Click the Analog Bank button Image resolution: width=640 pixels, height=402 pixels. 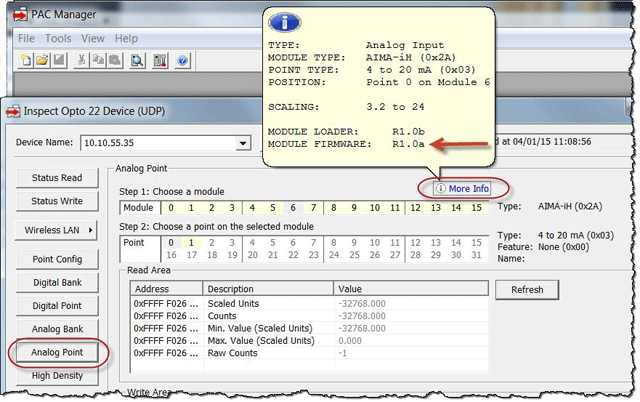[x=57, y=329]
